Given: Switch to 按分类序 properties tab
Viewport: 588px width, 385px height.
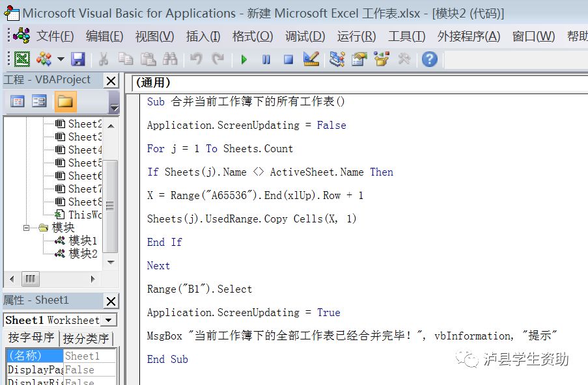Looking at the screenshot, I should point(86,338).
